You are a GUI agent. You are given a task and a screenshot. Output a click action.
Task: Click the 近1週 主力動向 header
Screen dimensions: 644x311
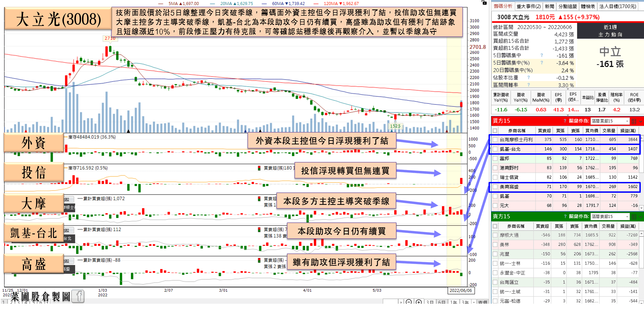point(610,31)
